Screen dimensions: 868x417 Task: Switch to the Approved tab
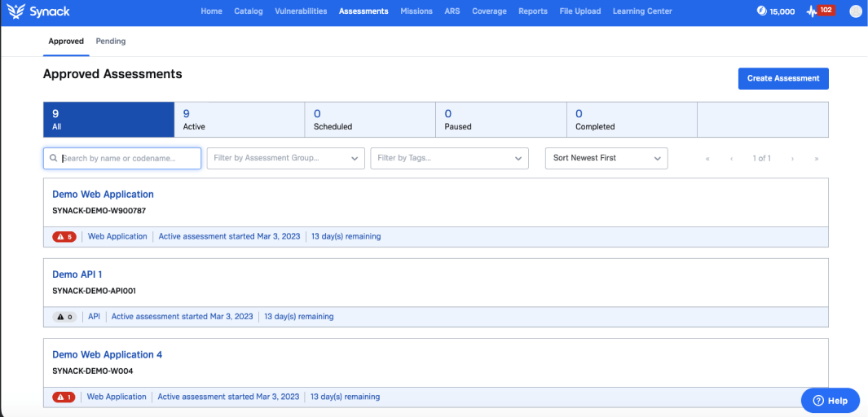point(66,42)
